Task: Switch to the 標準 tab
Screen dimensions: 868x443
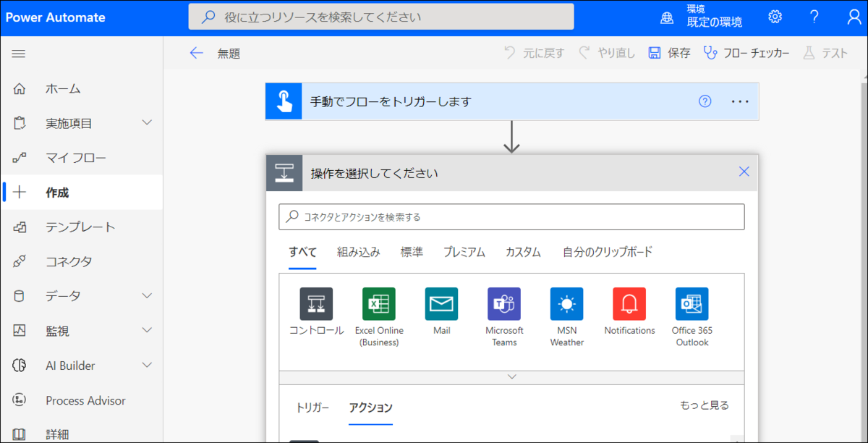Action: (412, 252)
